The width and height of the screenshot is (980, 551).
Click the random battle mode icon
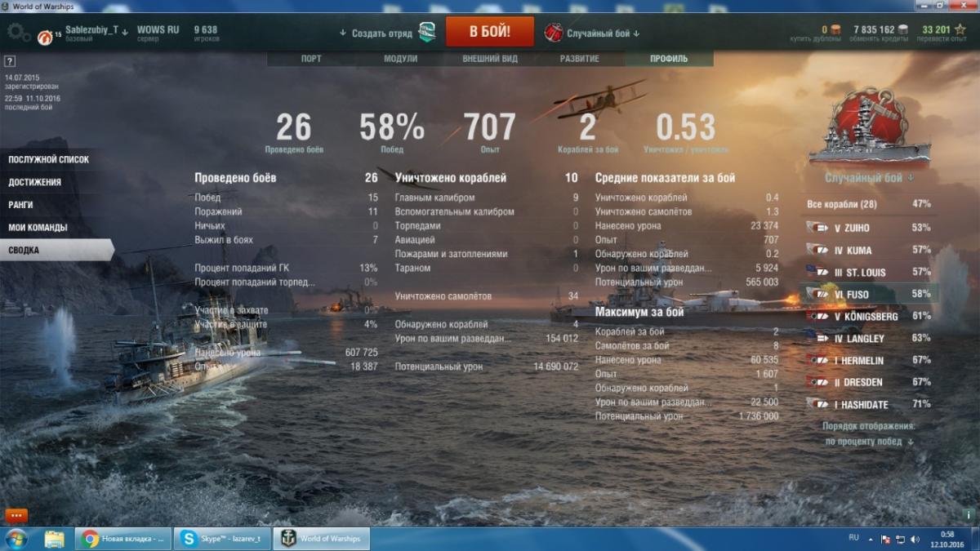pyautogui.click(x=554, y=33)
